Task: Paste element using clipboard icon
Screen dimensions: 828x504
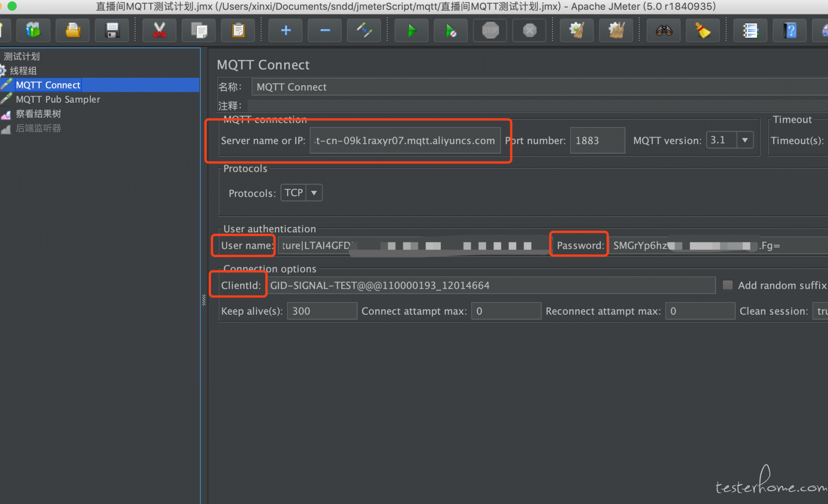Action: 238,30
